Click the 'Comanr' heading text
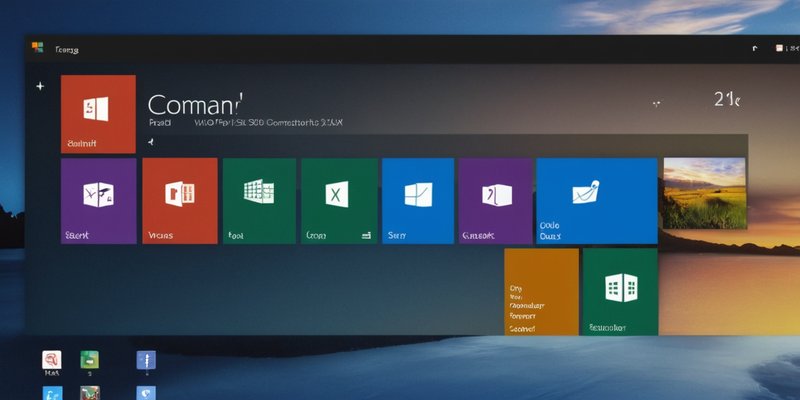This screenshot has height=400, width=800. click(195, 104)
